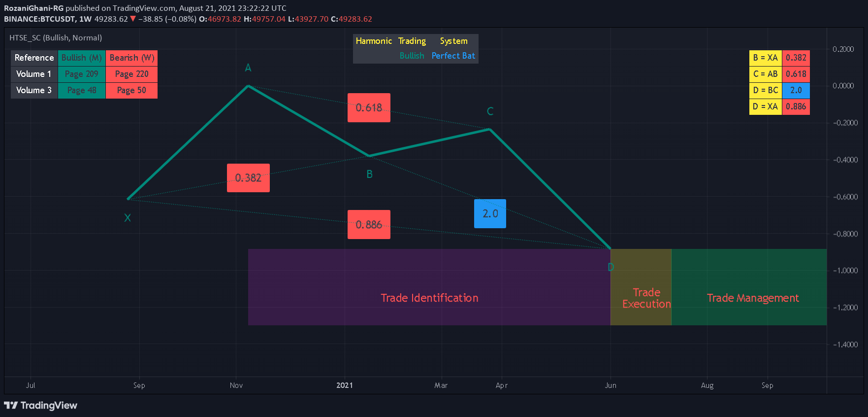The width and height of the screenshot is (868, 417).
Task: Click the Aug label on time axis
Action: coord(707,385)
